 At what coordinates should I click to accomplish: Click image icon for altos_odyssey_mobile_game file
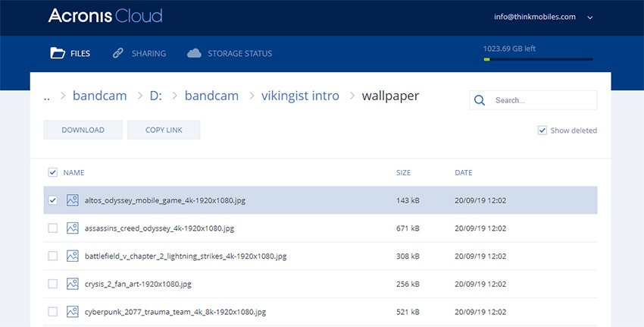[x=73, y=200]
